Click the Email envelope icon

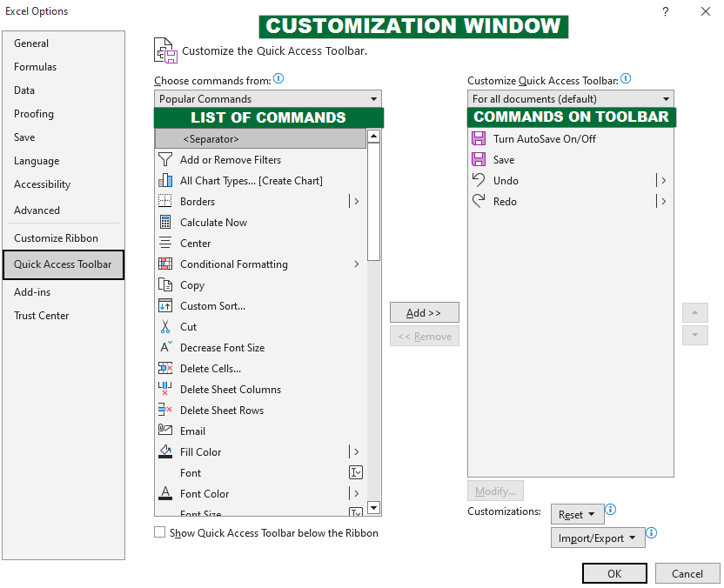[164, 430]
